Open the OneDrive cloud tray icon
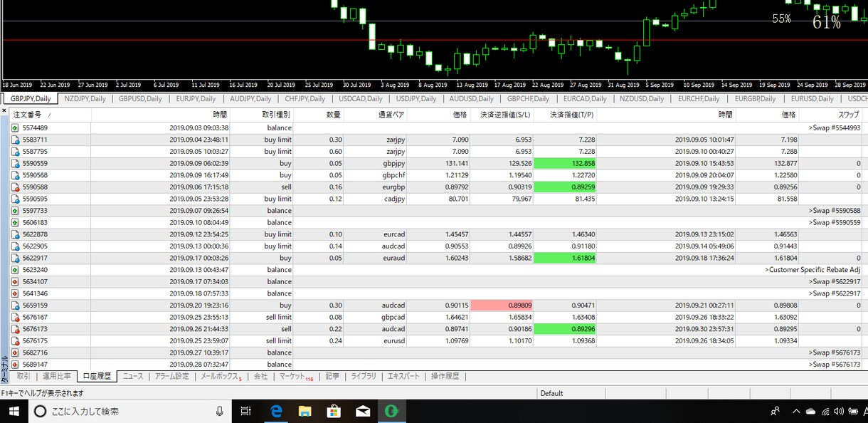 tap(810, 411)
